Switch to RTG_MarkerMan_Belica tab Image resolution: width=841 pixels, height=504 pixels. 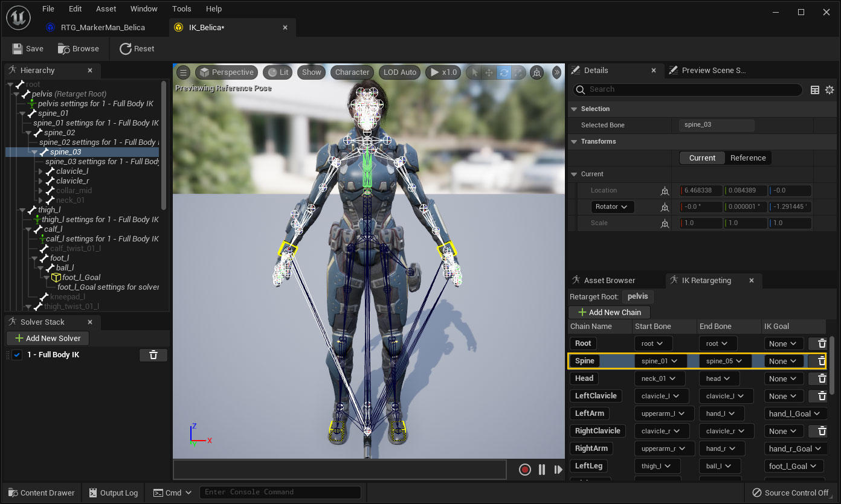102,27
